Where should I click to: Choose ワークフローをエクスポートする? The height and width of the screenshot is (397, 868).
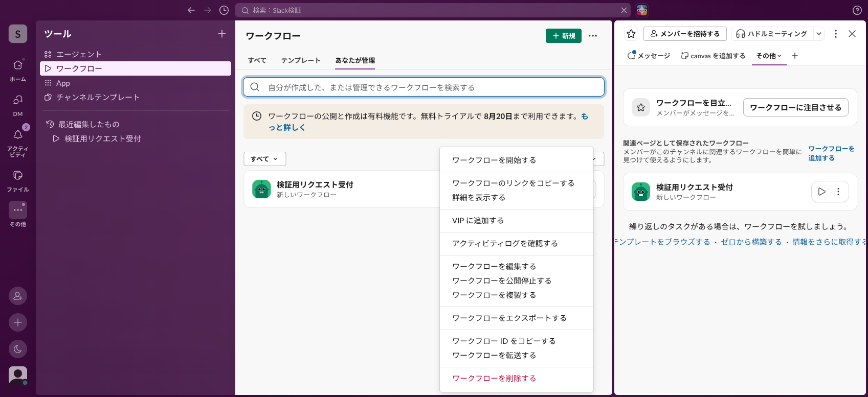point(517,318)
